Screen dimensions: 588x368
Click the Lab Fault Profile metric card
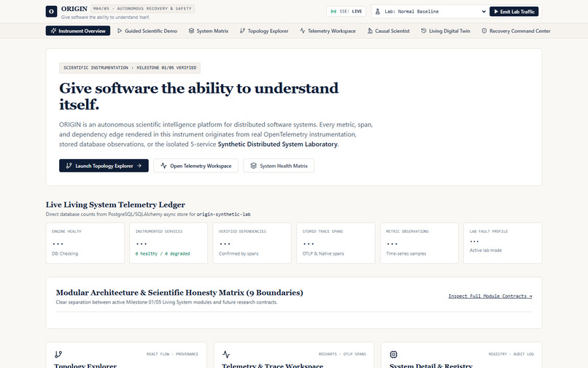pos(503,243)
